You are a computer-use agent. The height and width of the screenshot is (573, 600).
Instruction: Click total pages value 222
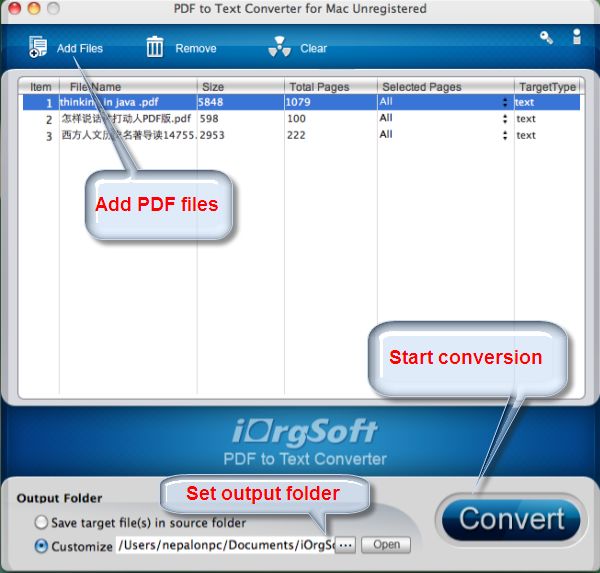[297, 135]
